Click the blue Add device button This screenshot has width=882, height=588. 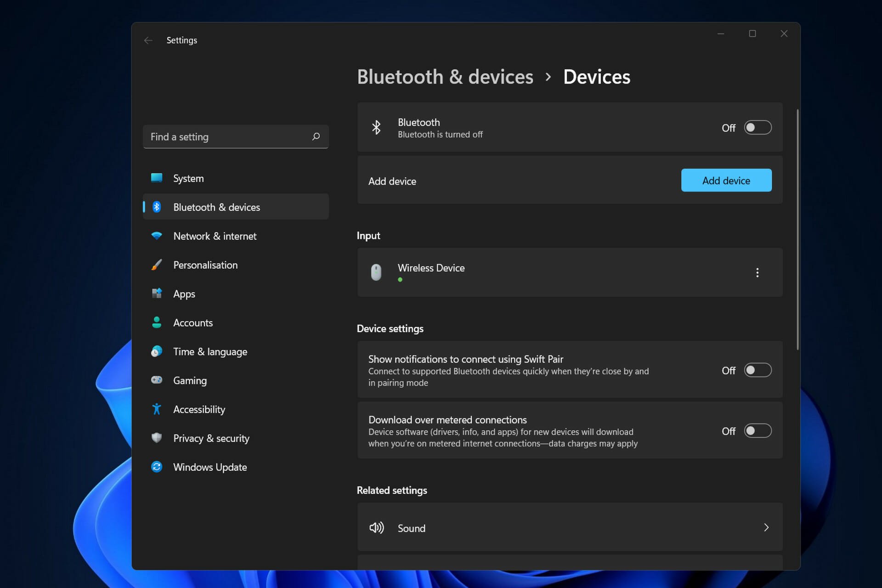pyautogui.click(x=726, y=180)
